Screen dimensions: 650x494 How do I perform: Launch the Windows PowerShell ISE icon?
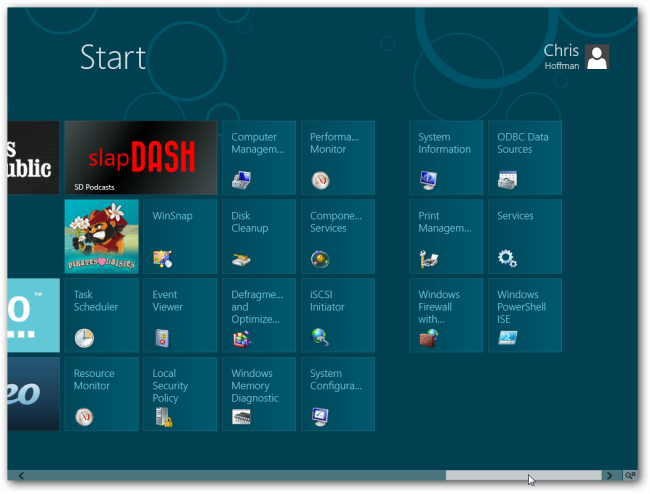pos(507,337)
